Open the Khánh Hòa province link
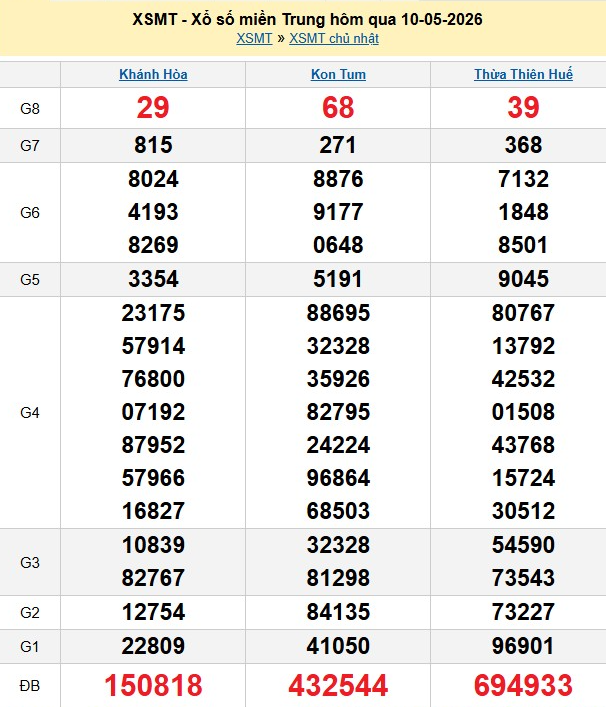606x707 pixels. pyautogui.click(x=153, y=74)
